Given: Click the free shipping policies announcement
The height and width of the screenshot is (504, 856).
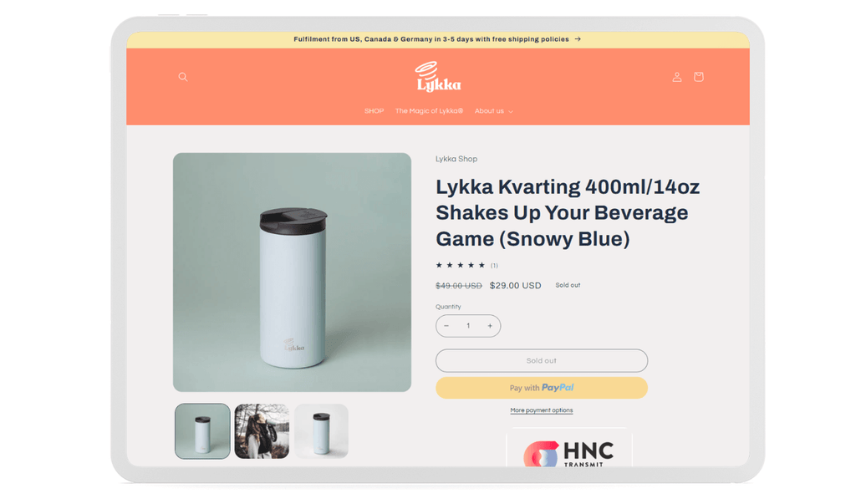Looking at the screenshot, I should point(431,39).
